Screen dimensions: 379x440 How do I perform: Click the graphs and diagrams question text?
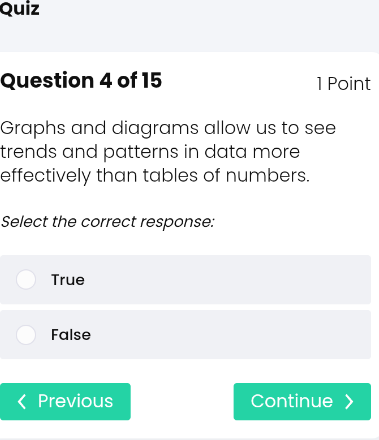(x=168, y=152)
